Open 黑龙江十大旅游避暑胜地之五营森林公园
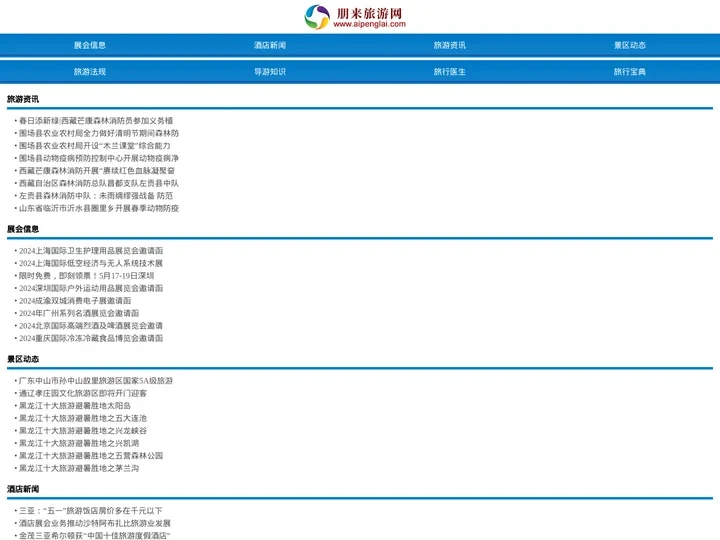This screenshot has height=540, width=720. pos(91,456)
